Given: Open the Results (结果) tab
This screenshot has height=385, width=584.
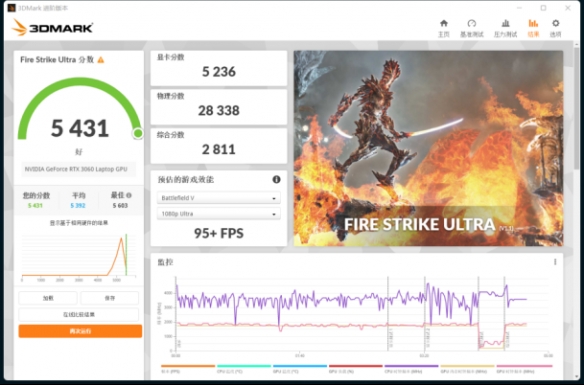Looking at the screenshot, I should (533, 28).
